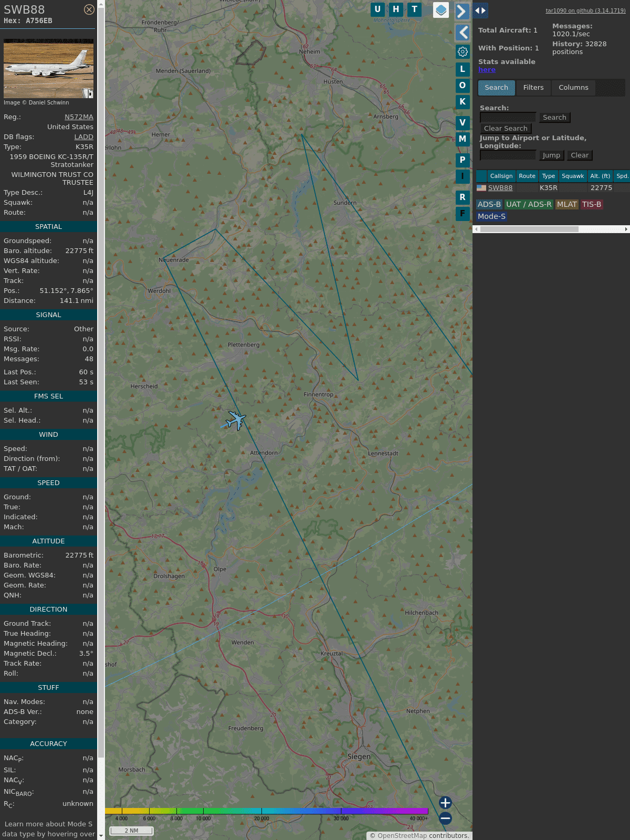
Task: Click the right chevron sidebar arrow
Action: pyautogui.click(x=461, y=11)
